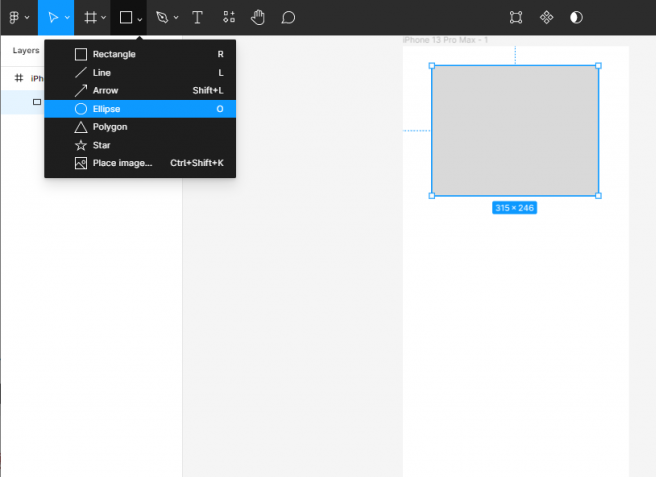Click the Use as mask icon
This screenshot has height=477, width=656.
[x=577, y=17]
